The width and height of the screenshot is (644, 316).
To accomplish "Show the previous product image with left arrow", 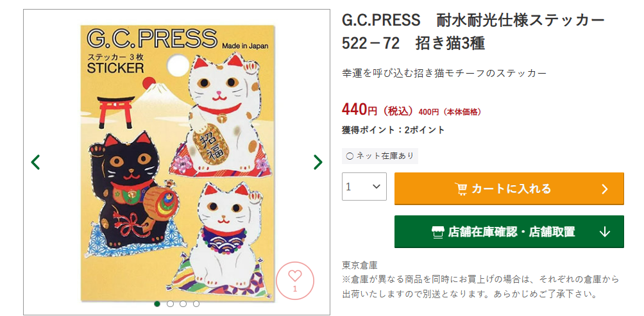I will click(36, 162).
